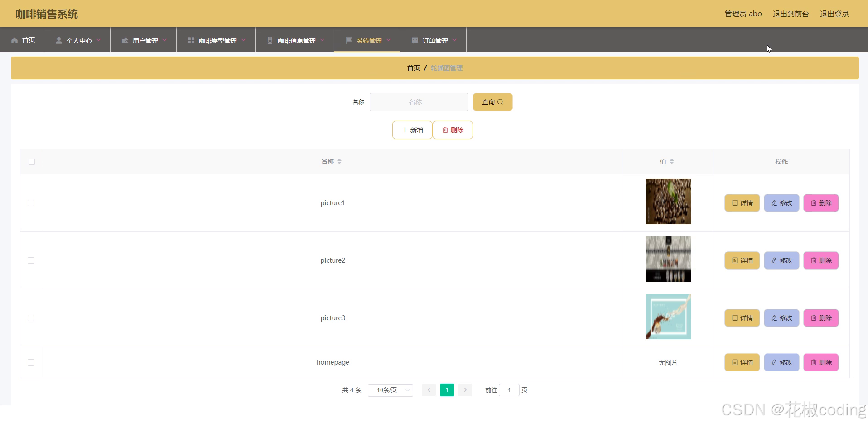Click the home icon beside 首页 in the navbar

pyautogui.click(x=14, y=40)
